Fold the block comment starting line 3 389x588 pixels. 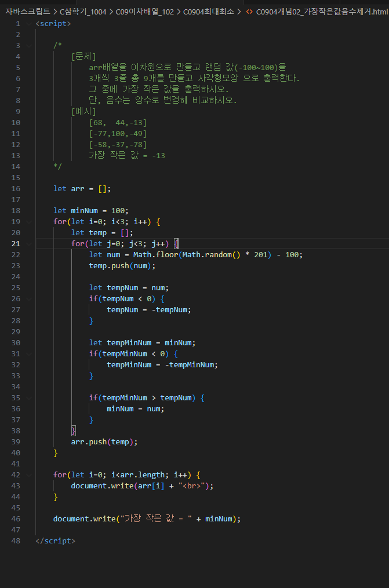pyautogui.click(x=29, y=45)
